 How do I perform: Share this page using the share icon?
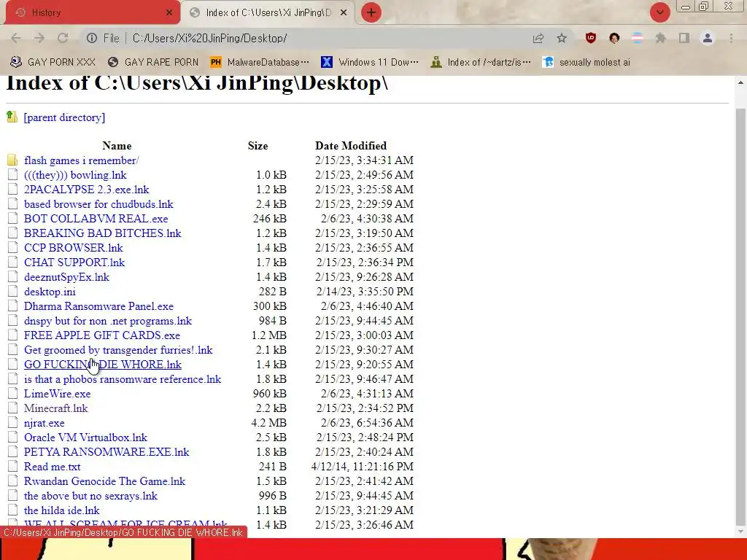click(538, 38)
